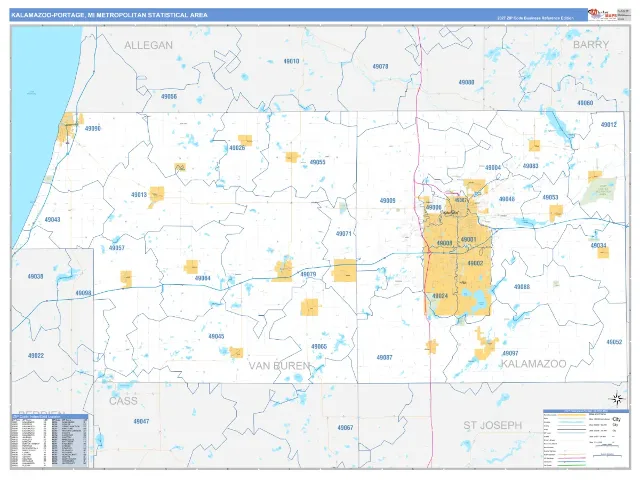Select ZIP code 49055
640x480 pixels.
[x=317, y=162]
